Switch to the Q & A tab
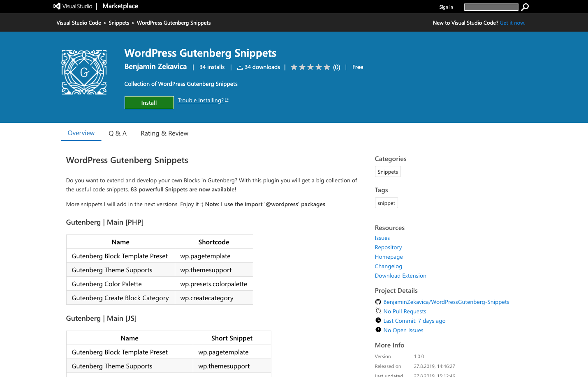 [118, 133]
